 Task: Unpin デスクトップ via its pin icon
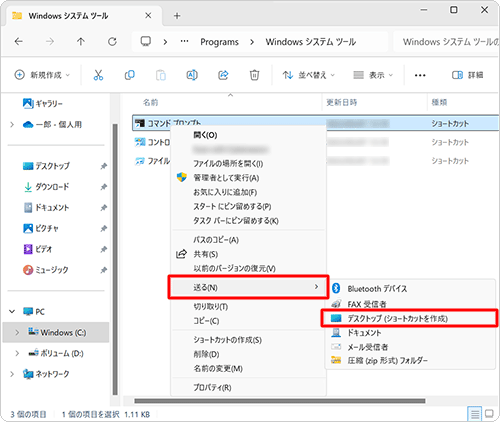(x=104, y=166)
